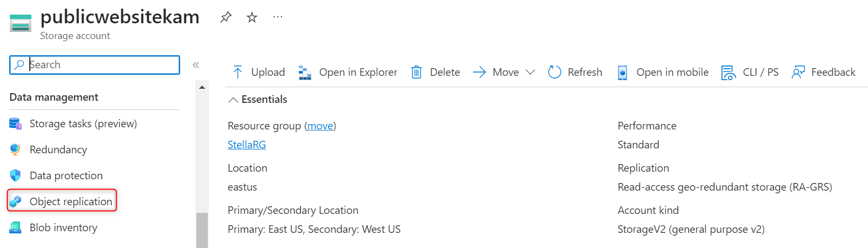This screenshot has height=248, width=868.
Task: Open the CLI / PS panel
Action: point(750,72)
